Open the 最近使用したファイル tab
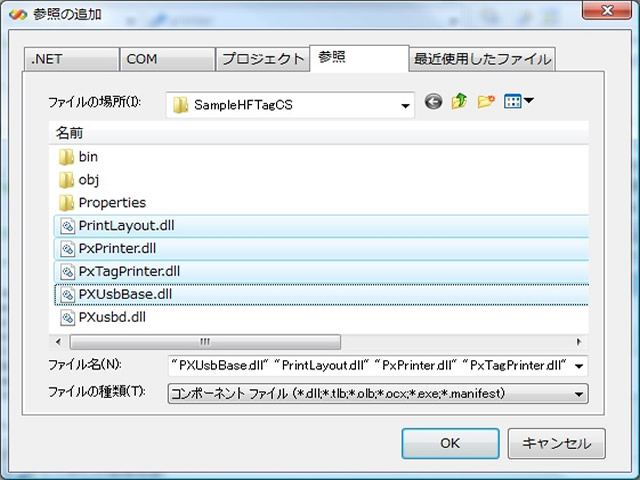This screenshot has height=480, width=640. (482, 59)
